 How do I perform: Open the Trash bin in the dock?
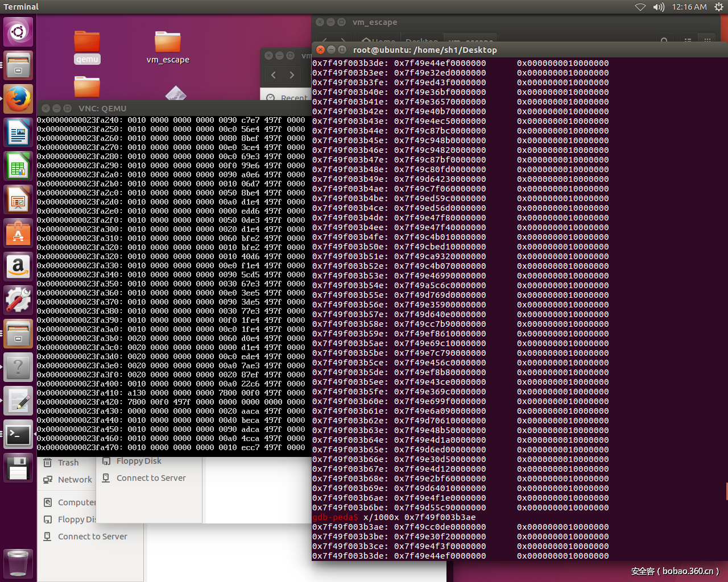click(x=18, y=564)
